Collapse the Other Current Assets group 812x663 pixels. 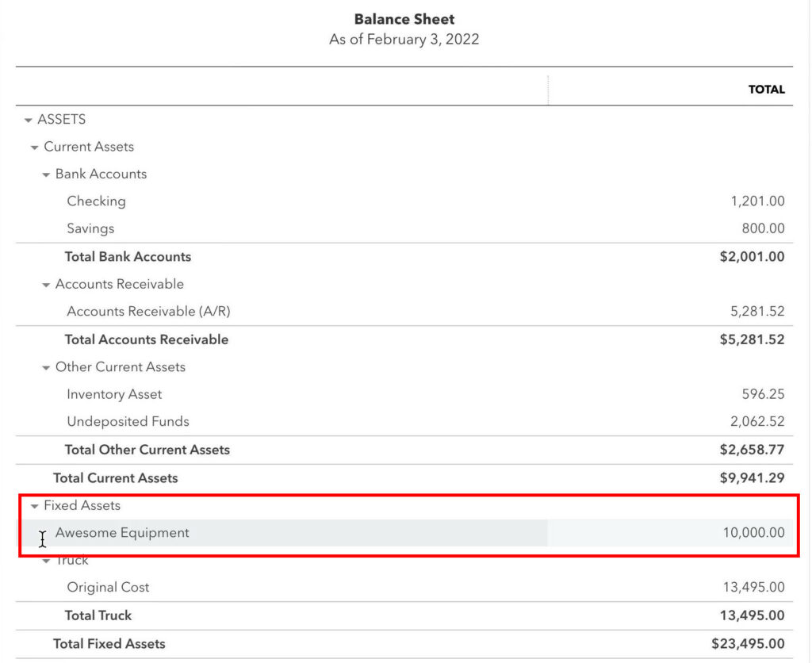pyautogui.click(x=44, y=366)
